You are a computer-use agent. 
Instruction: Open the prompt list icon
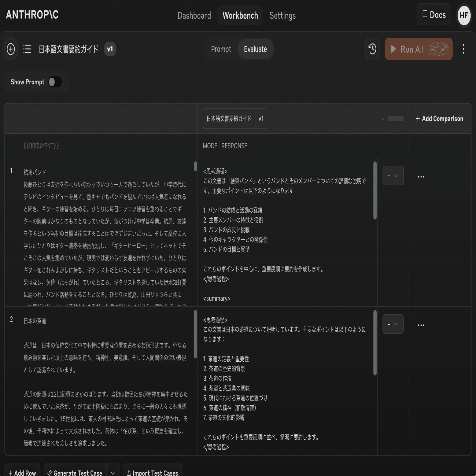point(27,49)
